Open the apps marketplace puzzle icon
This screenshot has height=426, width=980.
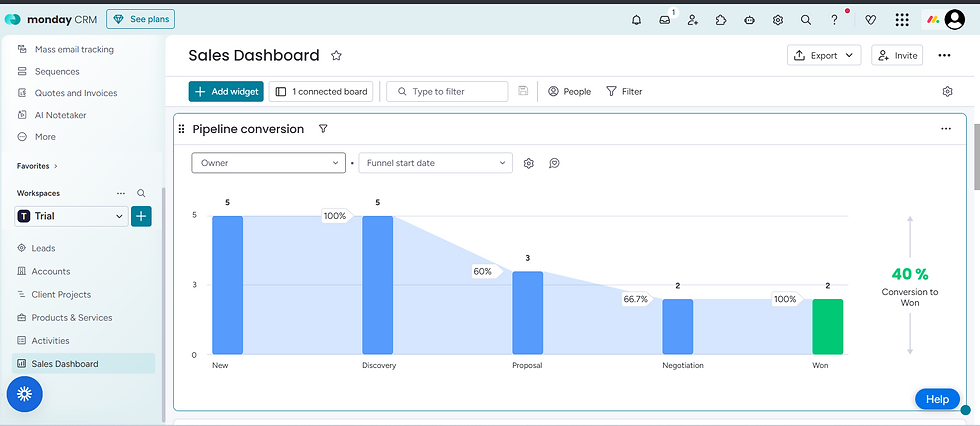(x=721, y=20)
